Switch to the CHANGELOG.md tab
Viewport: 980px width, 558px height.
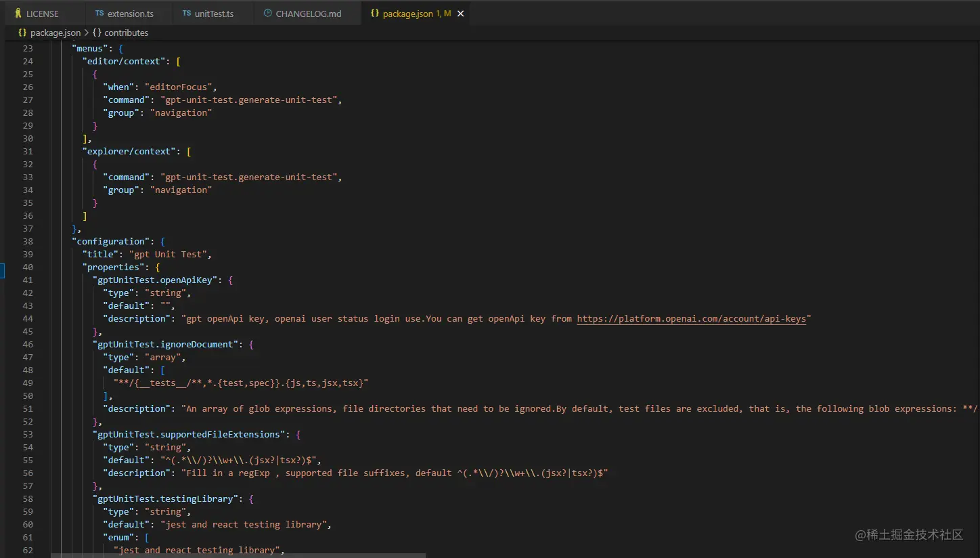point(308,14)
